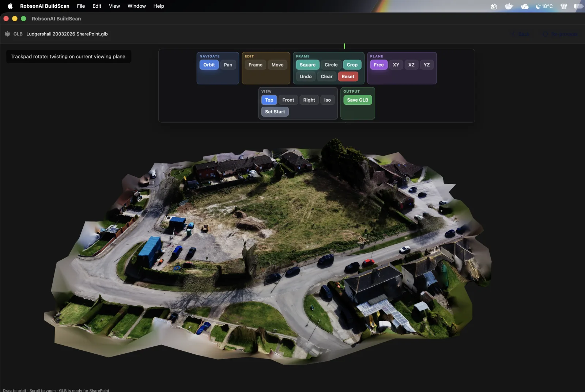Switch to Front view

click(288, 100)
